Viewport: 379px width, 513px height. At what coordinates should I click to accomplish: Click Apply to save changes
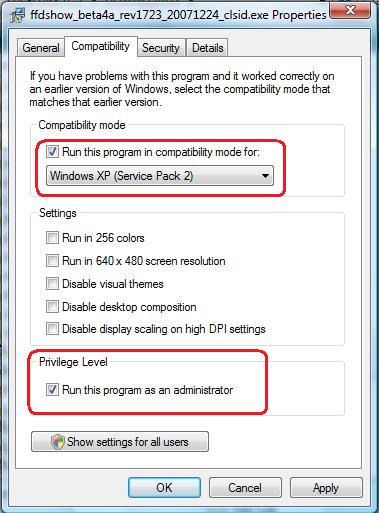click(x=326, y=488)
